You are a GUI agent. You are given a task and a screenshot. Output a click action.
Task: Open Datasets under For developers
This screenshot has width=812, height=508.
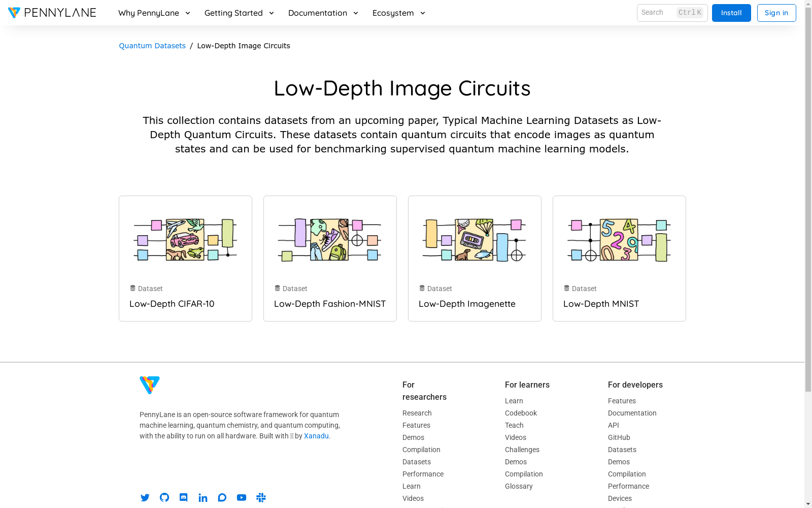pyautogui.click(x=622, y=450)
